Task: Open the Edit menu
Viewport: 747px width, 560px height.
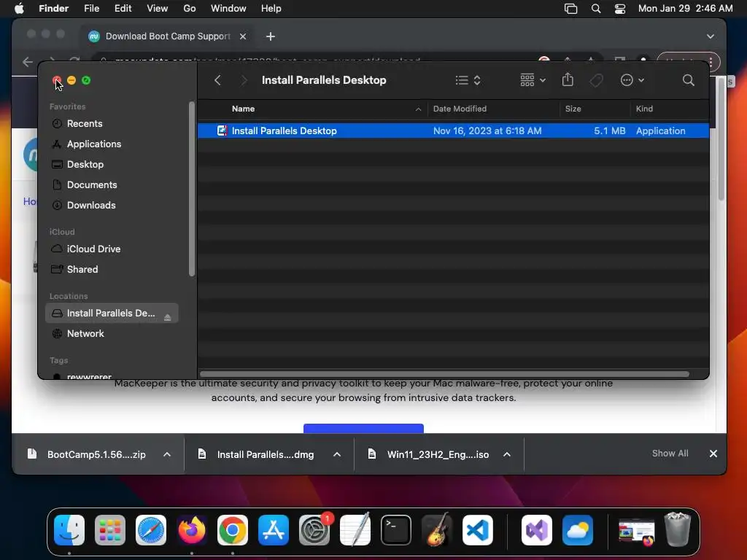Action: pos(123,9)
